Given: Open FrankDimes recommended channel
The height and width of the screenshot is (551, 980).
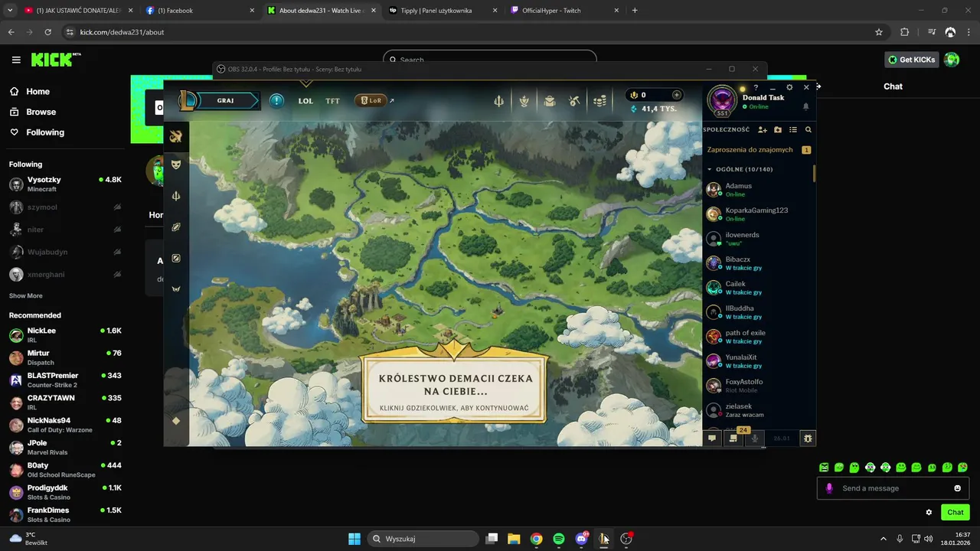Looking at the screenshot, I should tap(65, 514).
